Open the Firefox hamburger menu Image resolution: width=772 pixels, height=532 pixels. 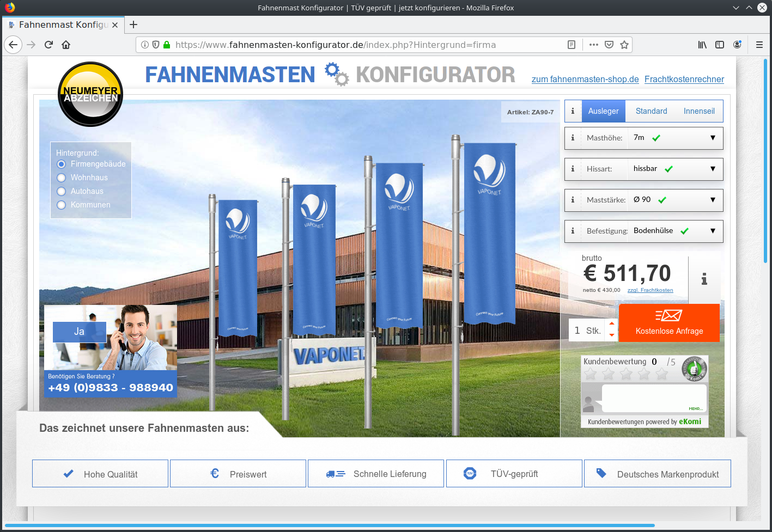click(759, 45)
